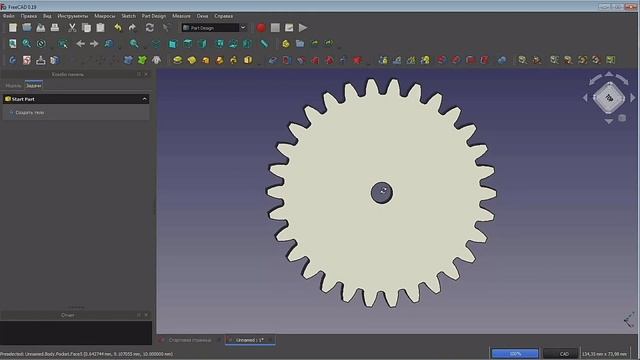Close the combo view panel
This screenshot has height=360, width=640.
(146, 74)
